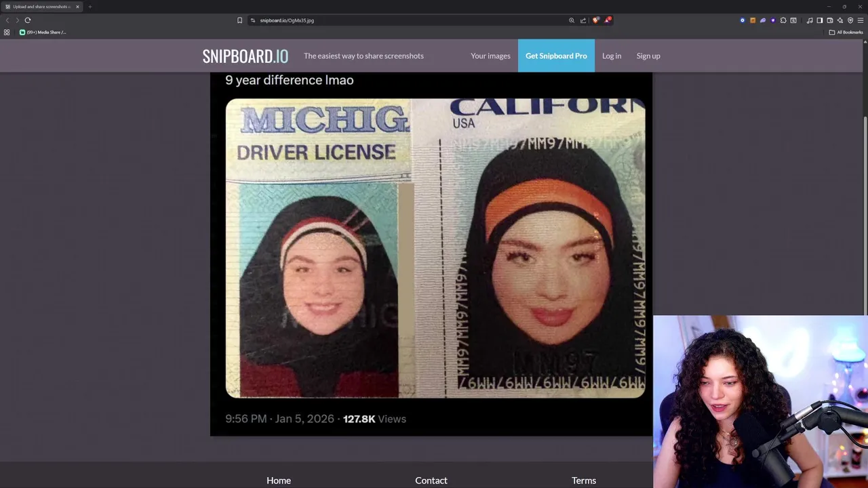
Task: Open the Media Share bookmark
Action: tap(43, 32)
